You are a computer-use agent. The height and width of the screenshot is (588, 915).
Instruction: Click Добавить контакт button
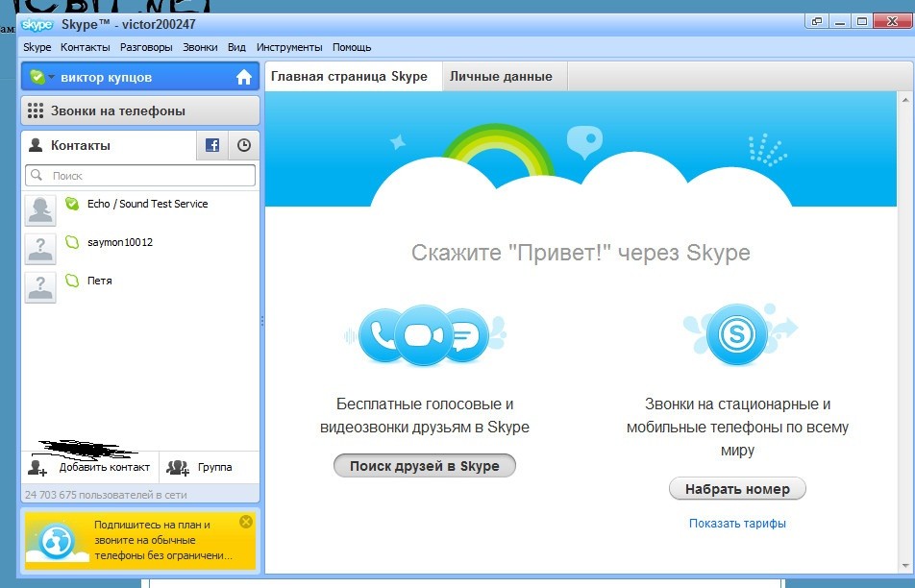point(90,467)
